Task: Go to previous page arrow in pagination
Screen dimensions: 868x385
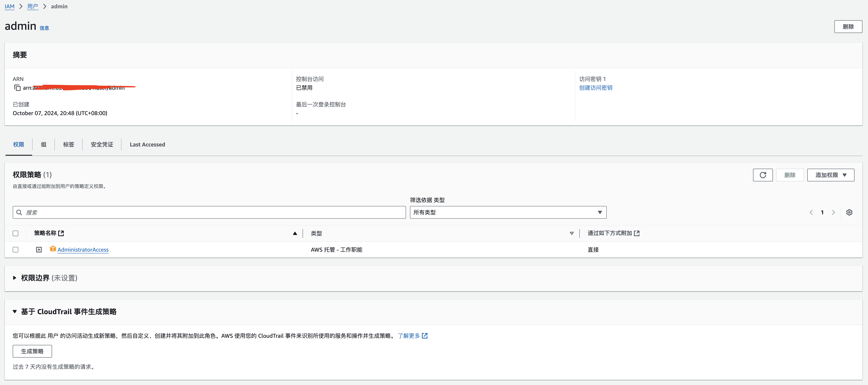Action: coord(811,212)
